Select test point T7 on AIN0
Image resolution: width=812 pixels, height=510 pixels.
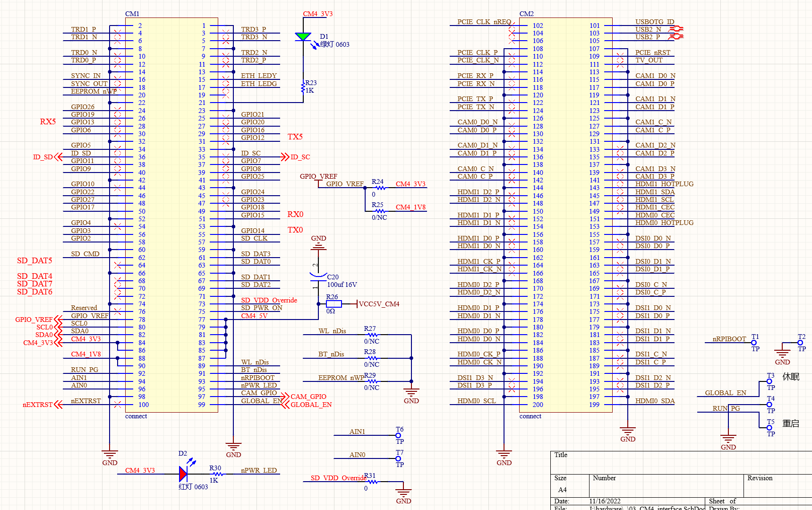[x=398, y=458]
